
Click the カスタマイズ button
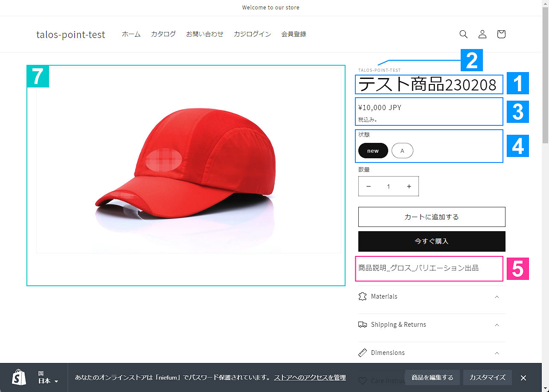tap(488, 377)
